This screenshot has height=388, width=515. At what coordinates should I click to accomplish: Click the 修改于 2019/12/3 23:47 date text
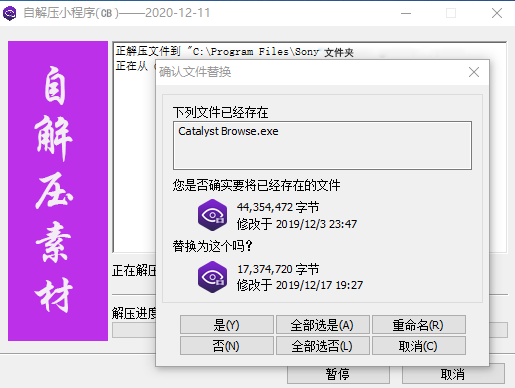297,224
